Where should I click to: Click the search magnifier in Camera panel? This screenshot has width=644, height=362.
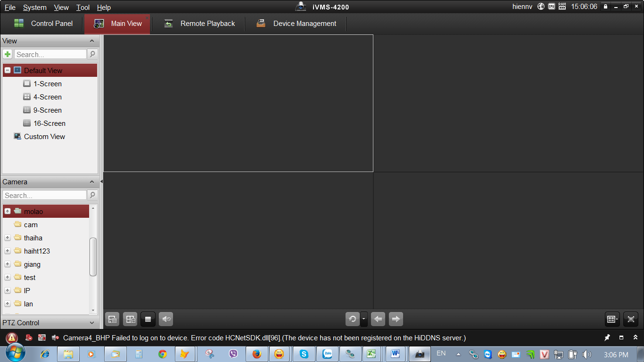point(92,195)
